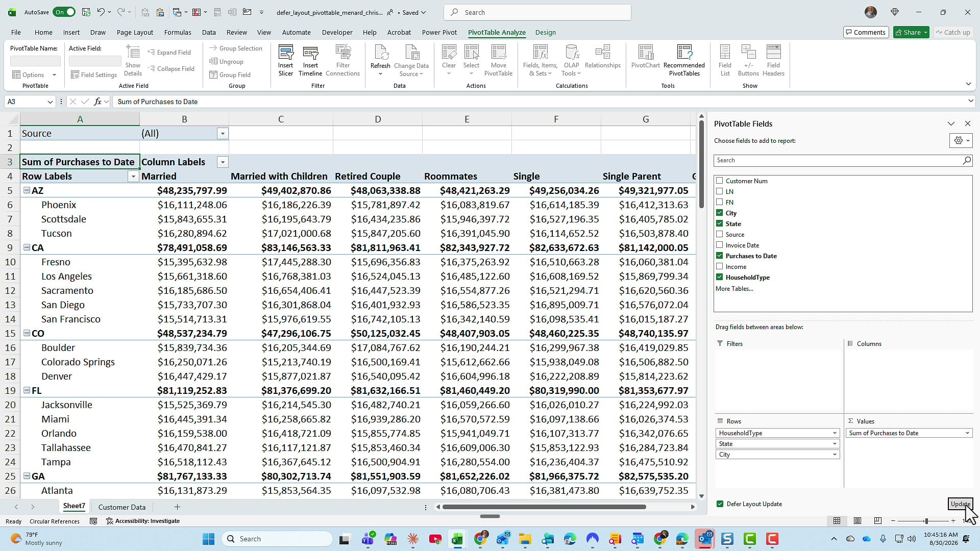
Task: Click the Accessibility: Investigate status item
Action: tap(143, 521)
